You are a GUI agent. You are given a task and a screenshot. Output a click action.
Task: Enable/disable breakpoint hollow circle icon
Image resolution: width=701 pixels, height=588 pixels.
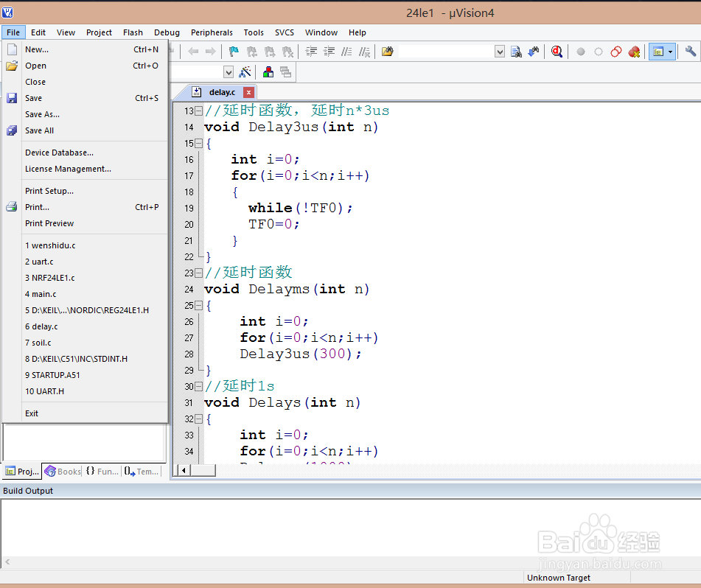[x=599, y=52]
